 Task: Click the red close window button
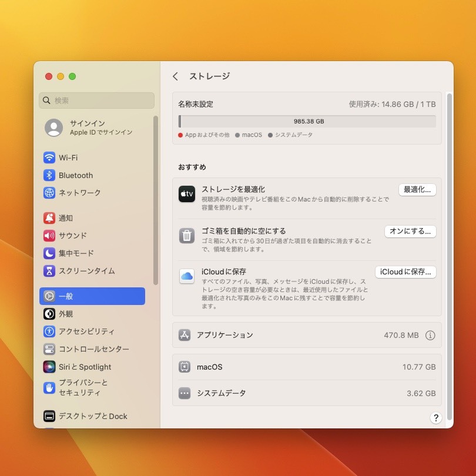49,76
